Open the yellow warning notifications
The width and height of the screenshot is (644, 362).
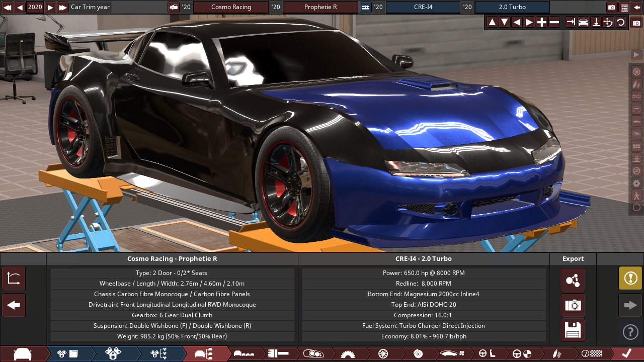pos(630,279)
